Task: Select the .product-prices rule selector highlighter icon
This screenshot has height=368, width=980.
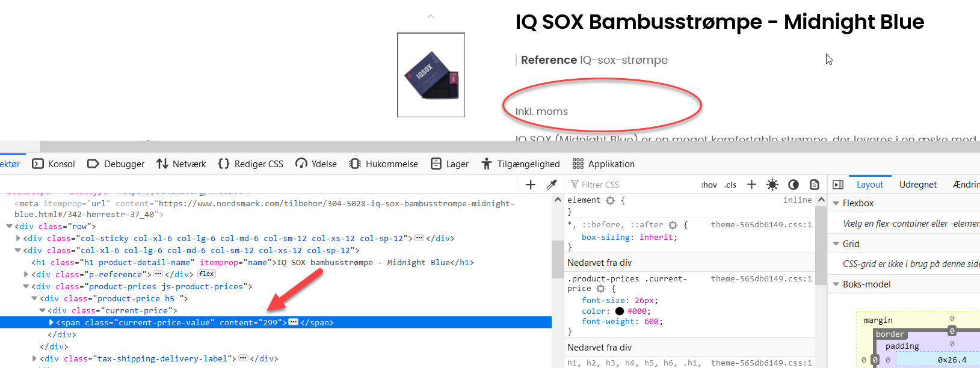Action: (x=600, y=289)
